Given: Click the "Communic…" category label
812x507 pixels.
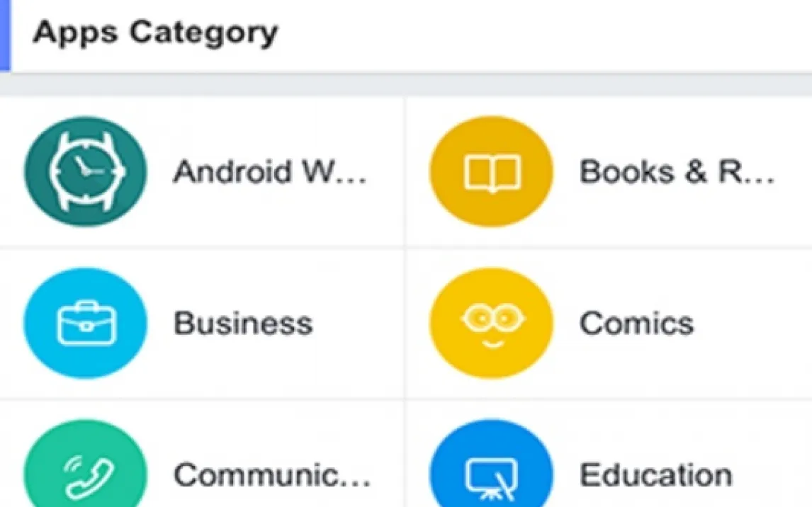Looking at the screenshot, I should [272, 475].
